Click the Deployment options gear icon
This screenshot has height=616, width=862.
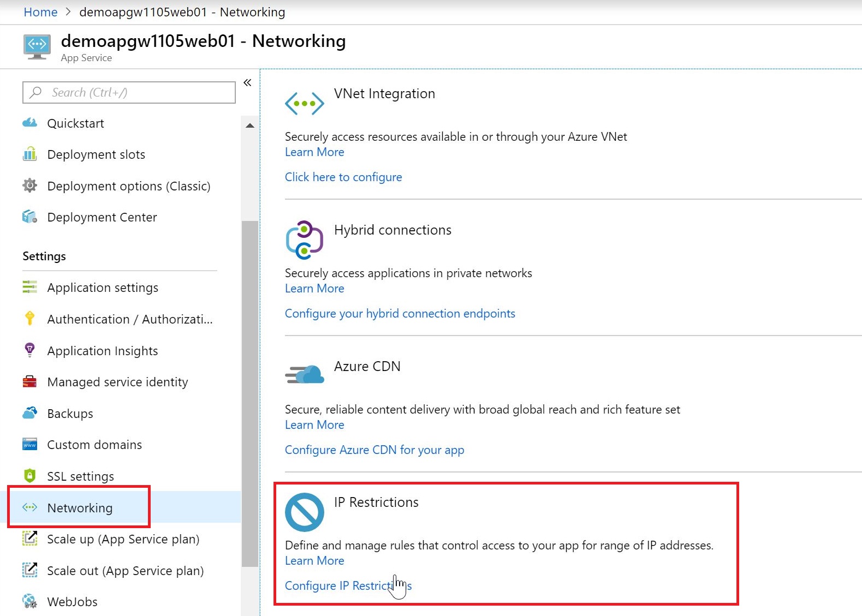[x=29, y=186]
